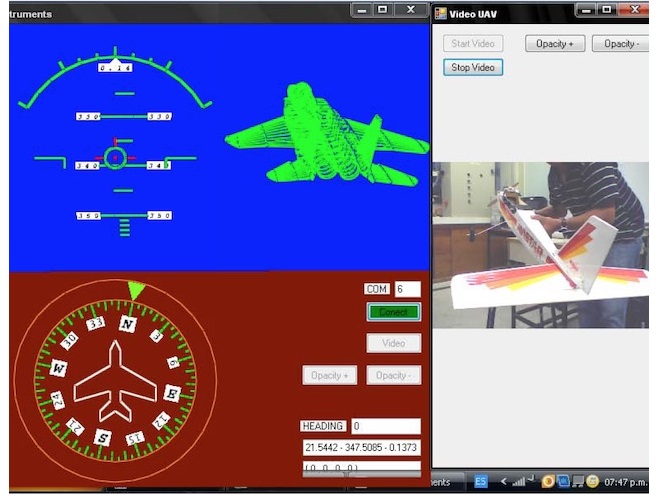Click the attitude indicator center circle

[115, 157]
